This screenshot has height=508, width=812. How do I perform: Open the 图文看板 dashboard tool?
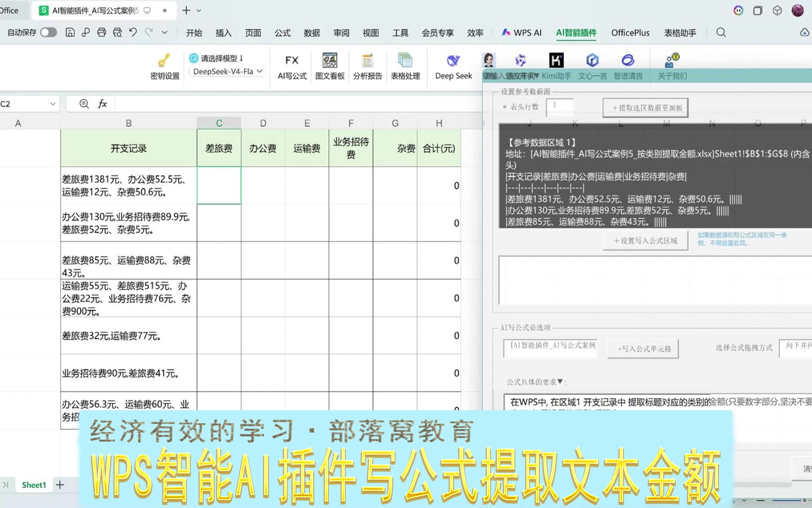tap(330, 66)
